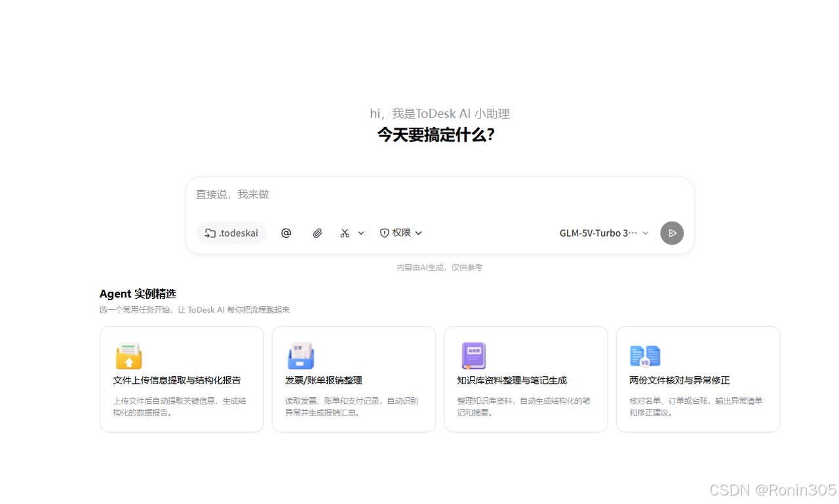
Task: Open the 文件上传信息提取与结构化报告 card
Action: [x=182, y=379]
